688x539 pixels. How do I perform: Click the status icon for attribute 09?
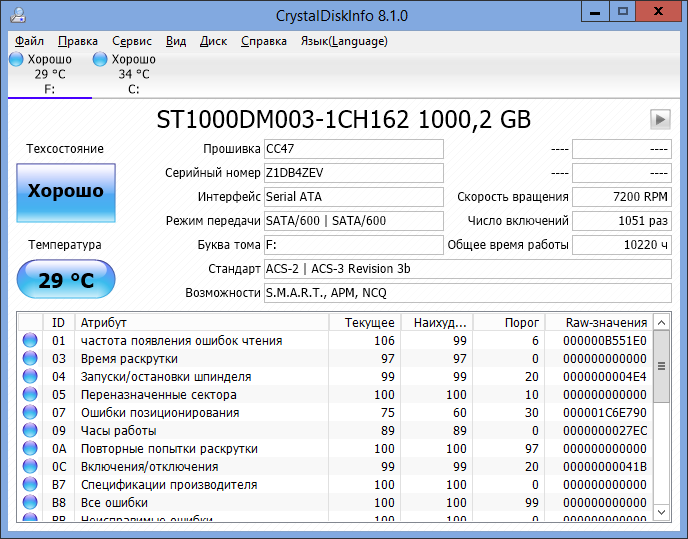(x=31, y=431)
